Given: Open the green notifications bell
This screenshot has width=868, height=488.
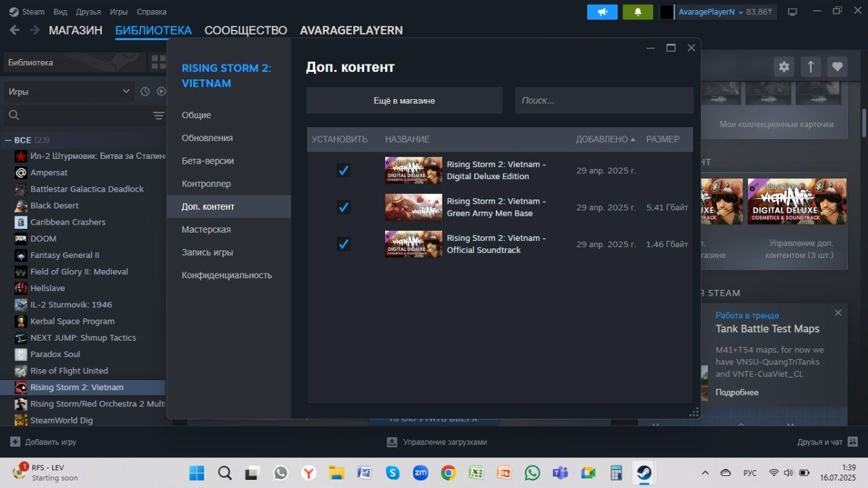Looking at the screenshot, I should pyautogui.click(x=637, y=12).
